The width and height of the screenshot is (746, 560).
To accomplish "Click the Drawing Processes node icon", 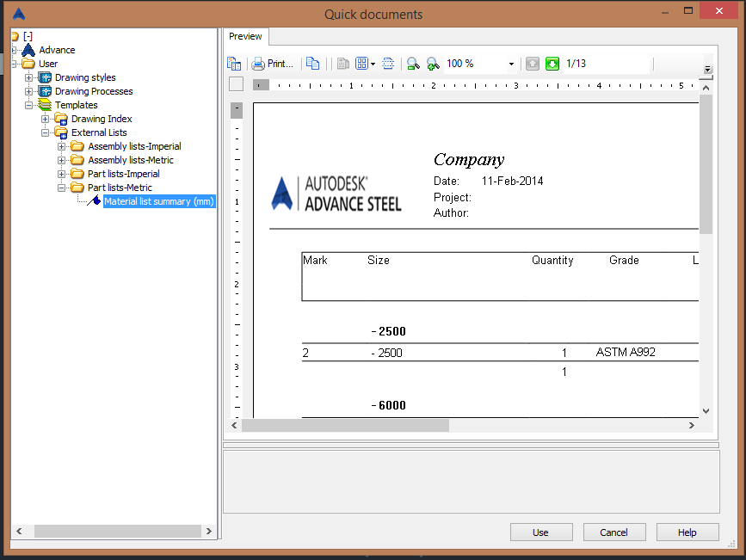I will (45, 91).
